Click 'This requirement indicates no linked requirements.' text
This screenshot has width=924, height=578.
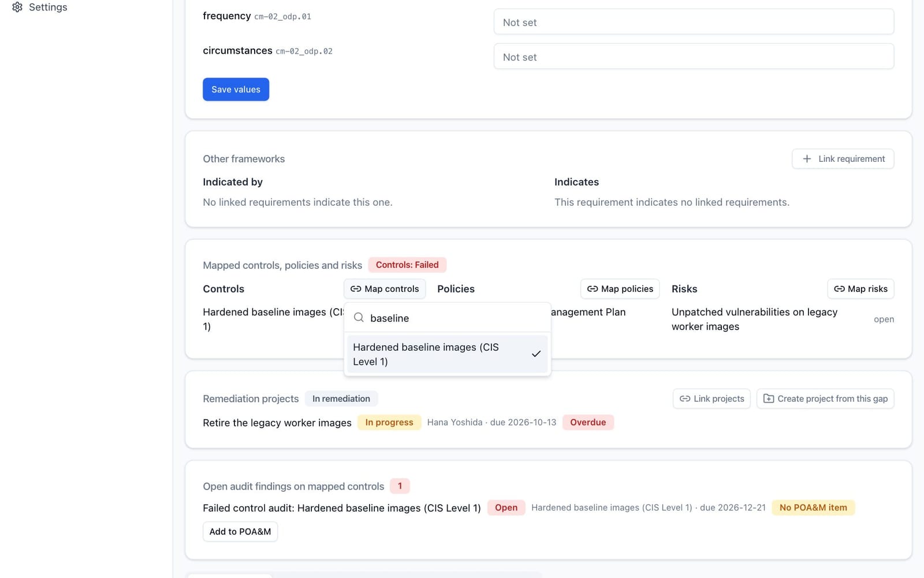coord(672,202)
